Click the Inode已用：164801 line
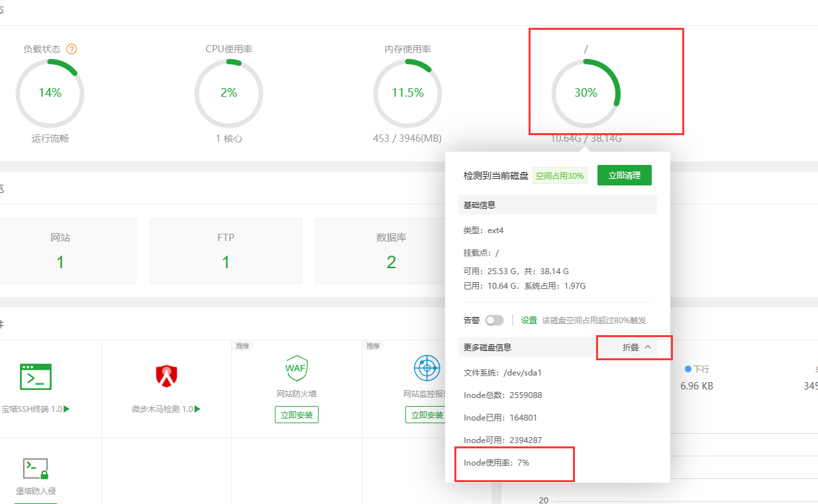 501,418
